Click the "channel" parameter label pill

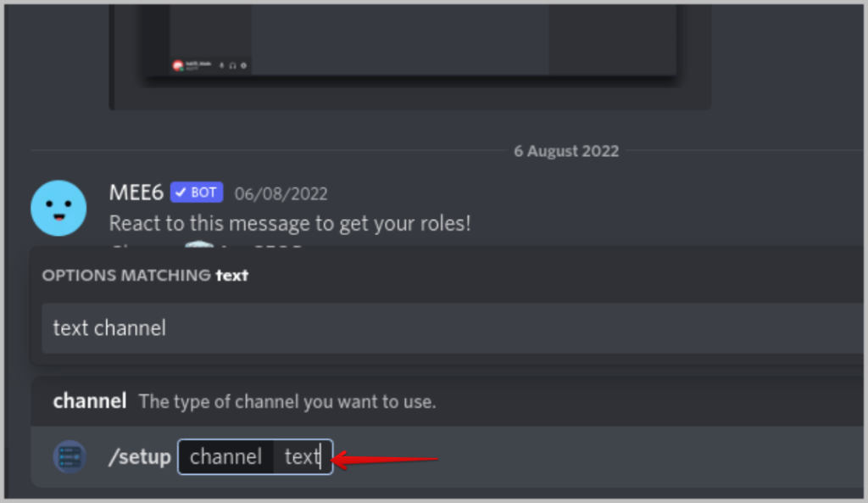[225, 457]
